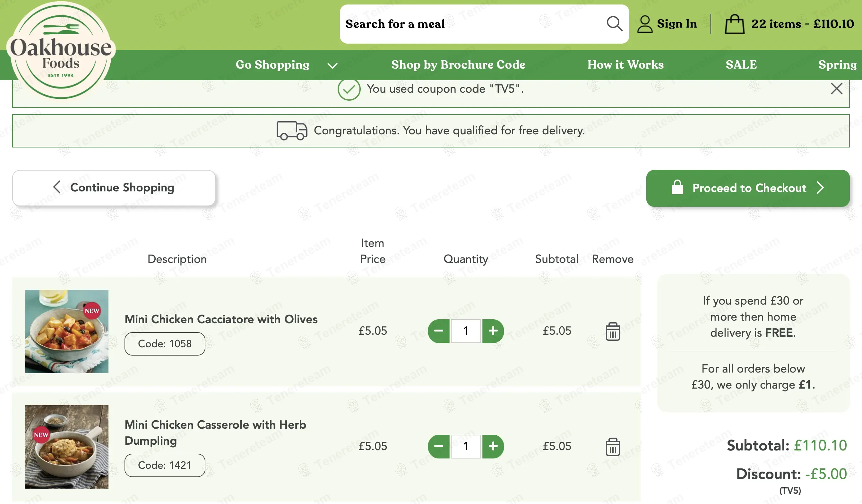Open the Spring menu item

[837, 64]
